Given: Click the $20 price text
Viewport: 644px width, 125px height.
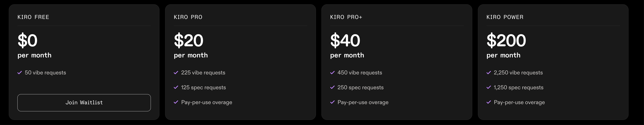Looking at the screenshot, I should click(x=189, y=40).
